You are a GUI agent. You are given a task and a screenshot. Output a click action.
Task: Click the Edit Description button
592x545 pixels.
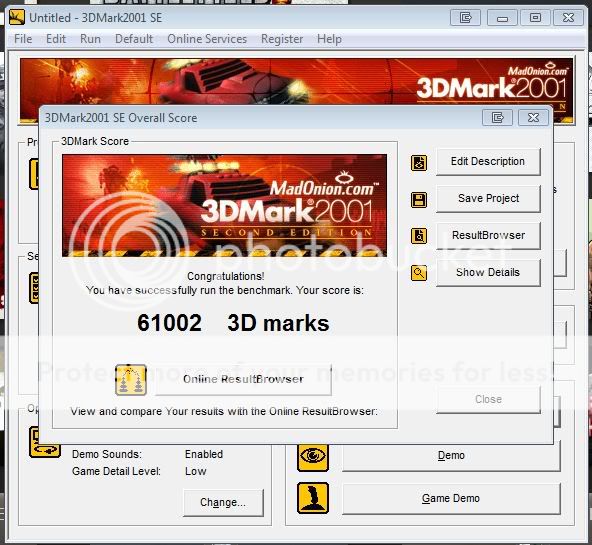(488, 162)
